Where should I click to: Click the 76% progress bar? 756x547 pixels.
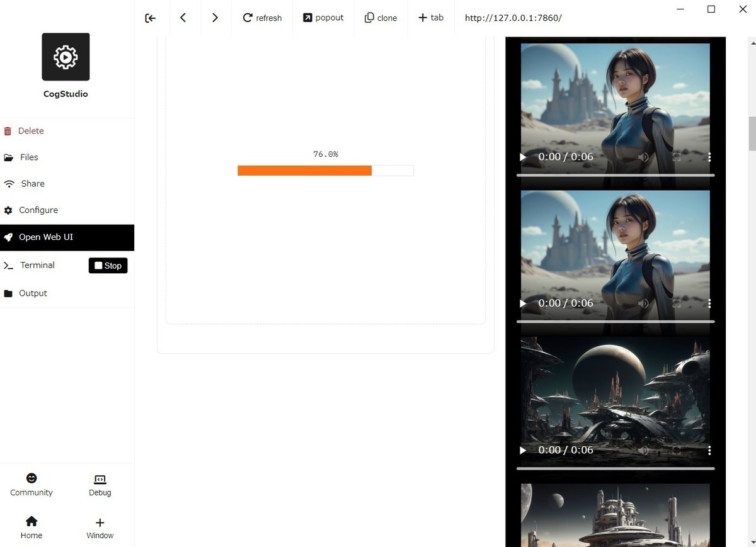pyautogui.click(x=325, y=170)
